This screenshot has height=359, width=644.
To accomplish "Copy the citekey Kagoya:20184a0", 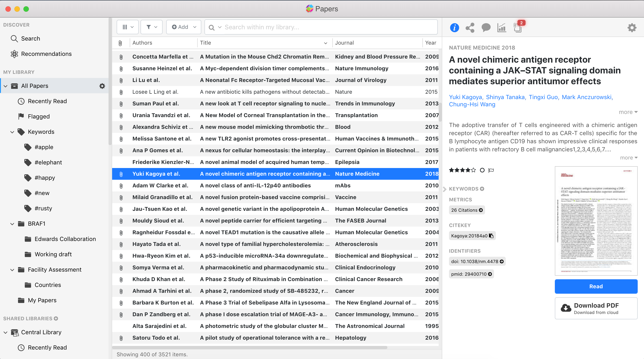I will [491, 236].
